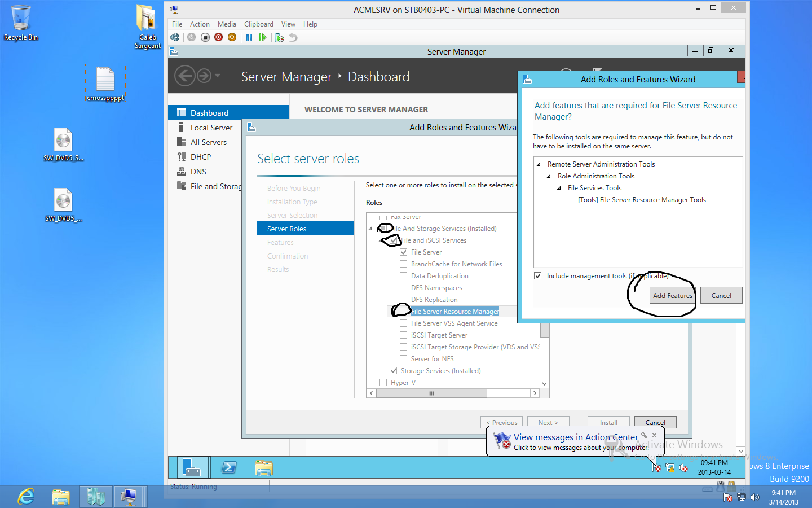812x508 pixels.
Task: Open the File menu
Action: point(177,24)
